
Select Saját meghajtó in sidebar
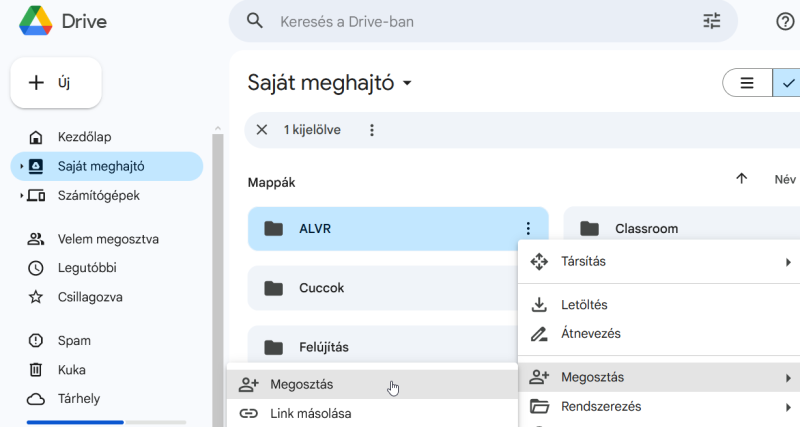(107, 166)
